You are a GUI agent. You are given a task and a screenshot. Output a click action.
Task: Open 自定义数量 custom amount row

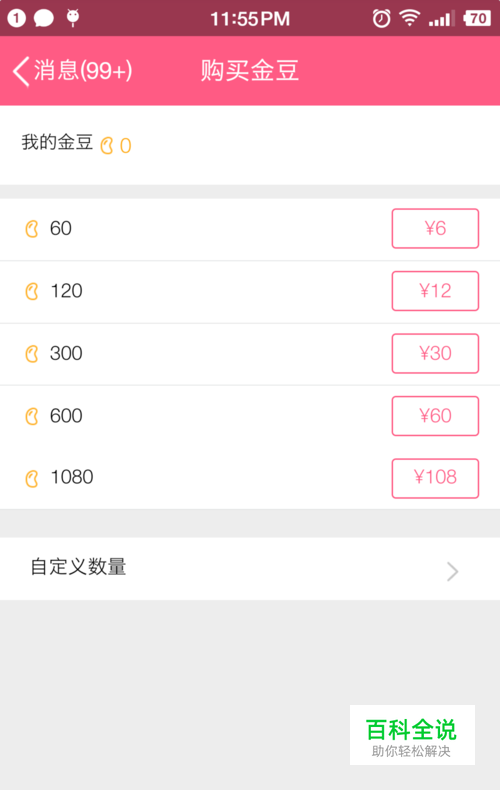(x=250, y=568)
